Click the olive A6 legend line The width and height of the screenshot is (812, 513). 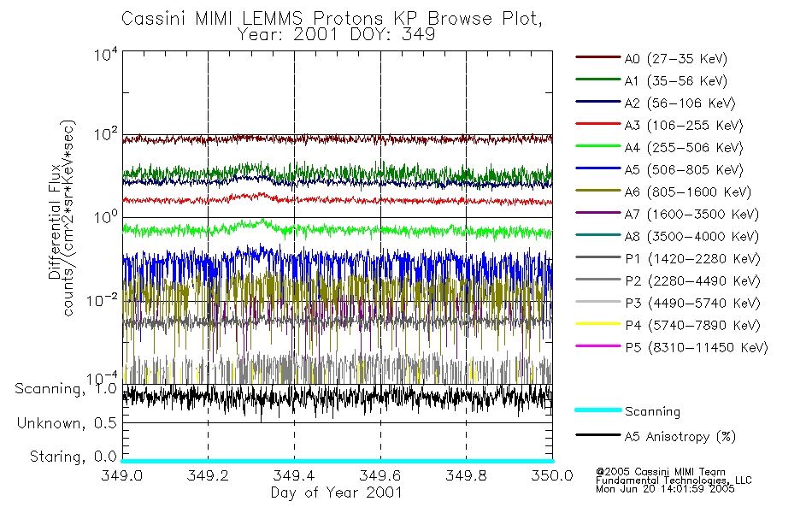(x=597, y=190)
